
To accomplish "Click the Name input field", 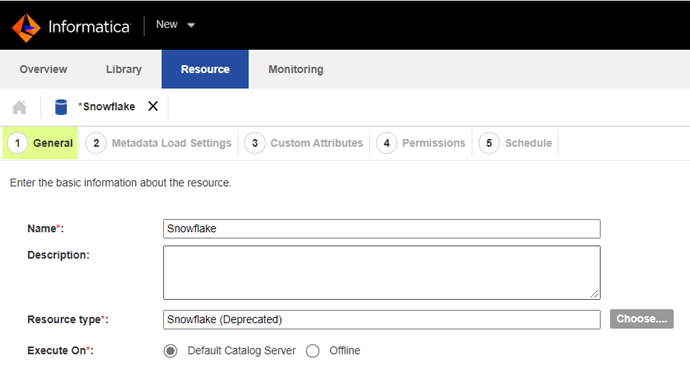I will click(x=382, y=229).
